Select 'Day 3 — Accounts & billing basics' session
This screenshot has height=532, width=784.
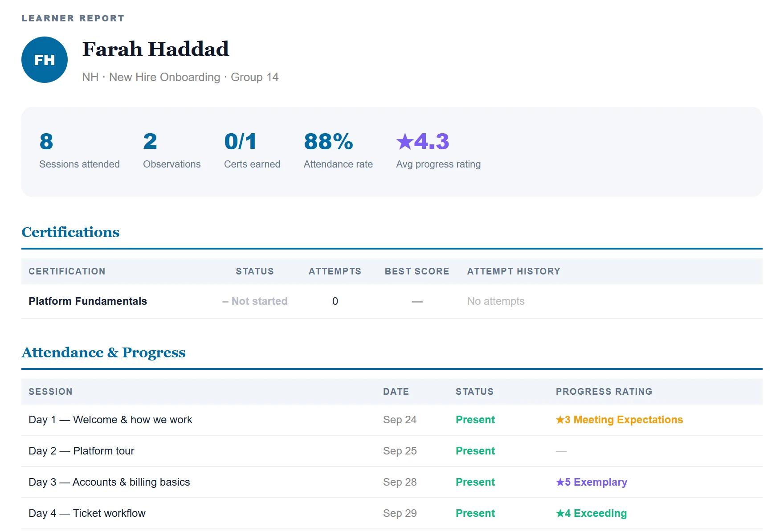point(109,482)
